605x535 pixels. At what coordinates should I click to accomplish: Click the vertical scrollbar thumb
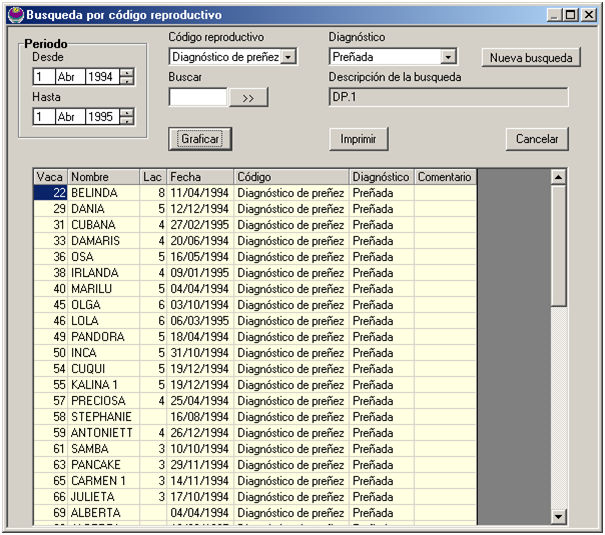[558, 246]
